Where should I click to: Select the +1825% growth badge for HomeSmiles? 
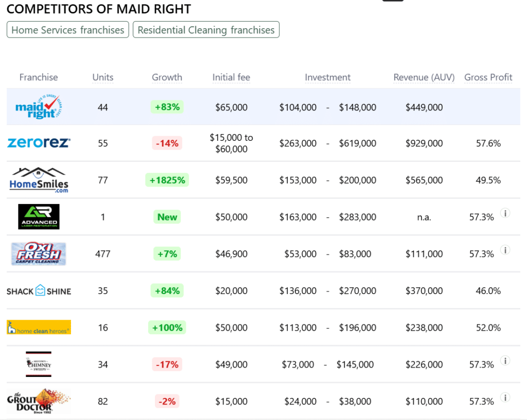click(x=167, y=180)
